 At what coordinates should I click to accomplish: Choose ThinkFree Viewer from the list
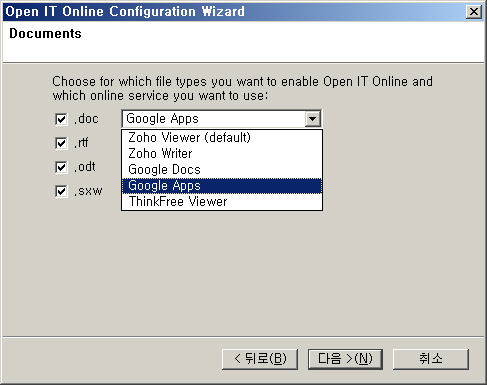[x=222, y=202]
